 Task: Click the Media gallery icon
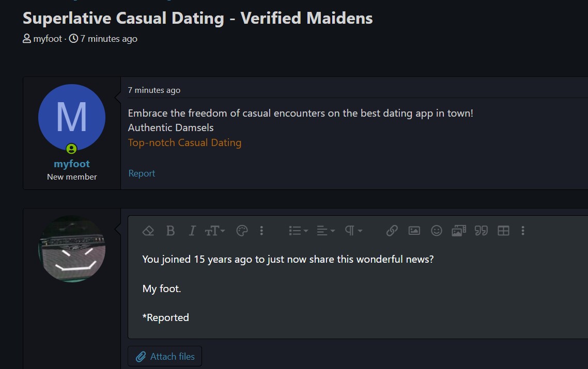(459, 231)
